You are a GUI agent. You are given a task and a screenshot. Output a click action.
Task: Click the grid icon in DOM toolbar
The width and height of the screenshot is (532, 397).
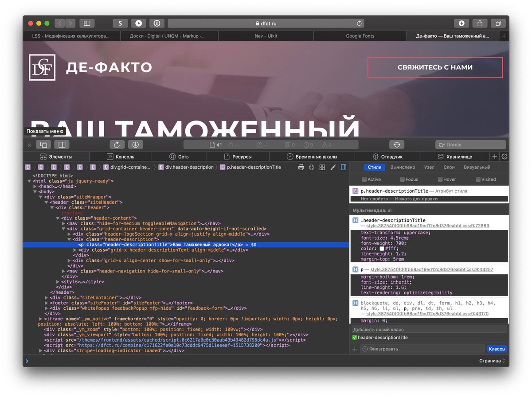pyautogui.click(x=322, y=167)
